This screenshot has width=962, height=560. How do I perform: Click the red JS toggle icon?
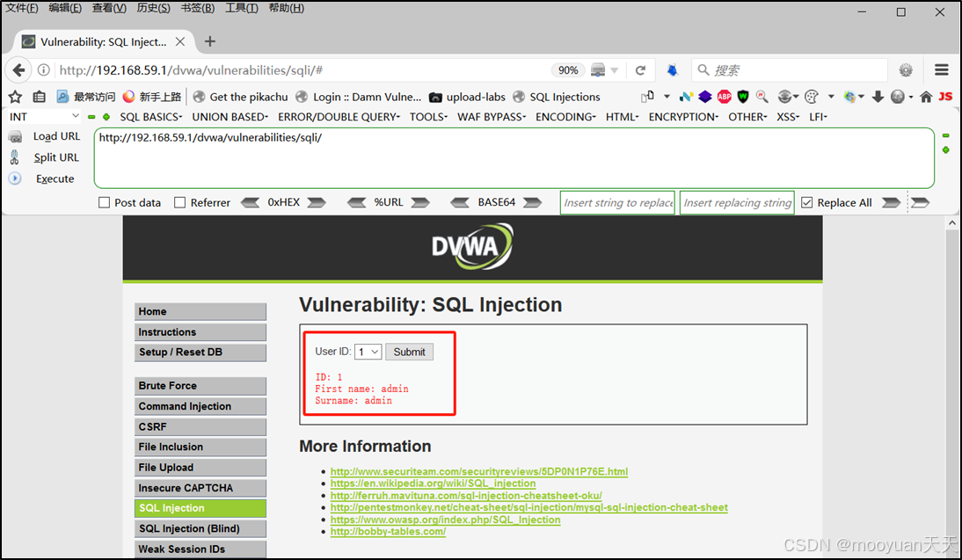[945, 97]
